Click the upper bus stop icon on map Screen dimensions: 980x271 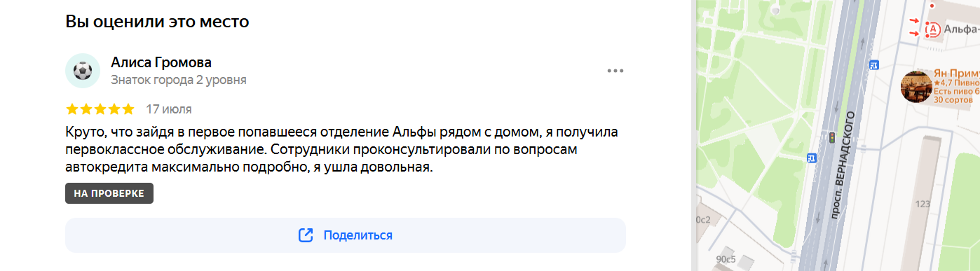[x=873, y=65]
